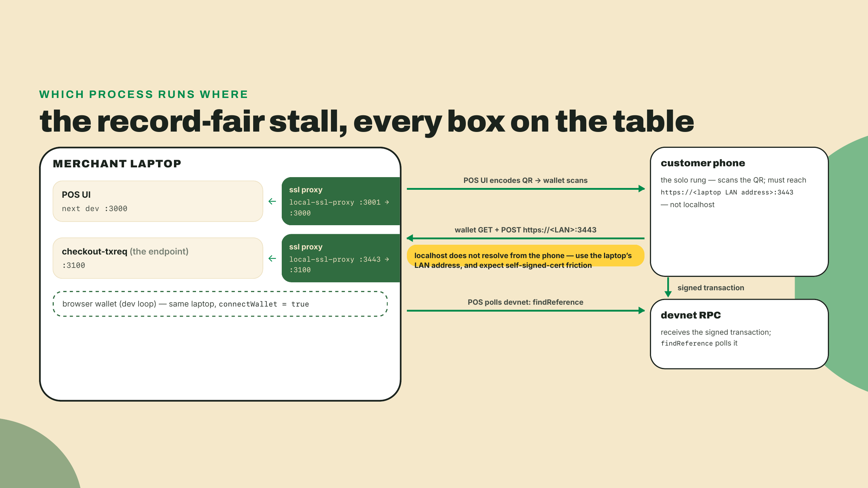Click the 'WHICH PROCESS RUNS WHERE' subtitle
This screenshot has height=488, width=868.
144,94
